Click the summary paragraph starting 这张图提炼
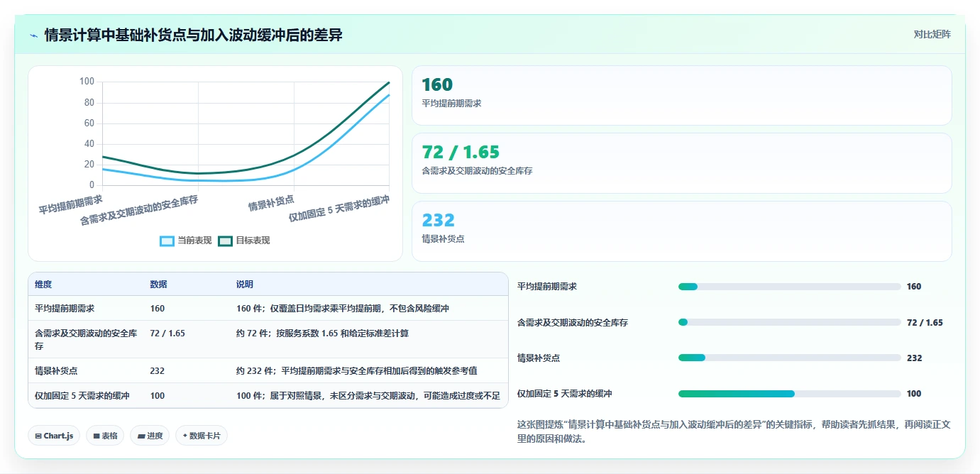 pyautogui.click(x=734, y=431)
